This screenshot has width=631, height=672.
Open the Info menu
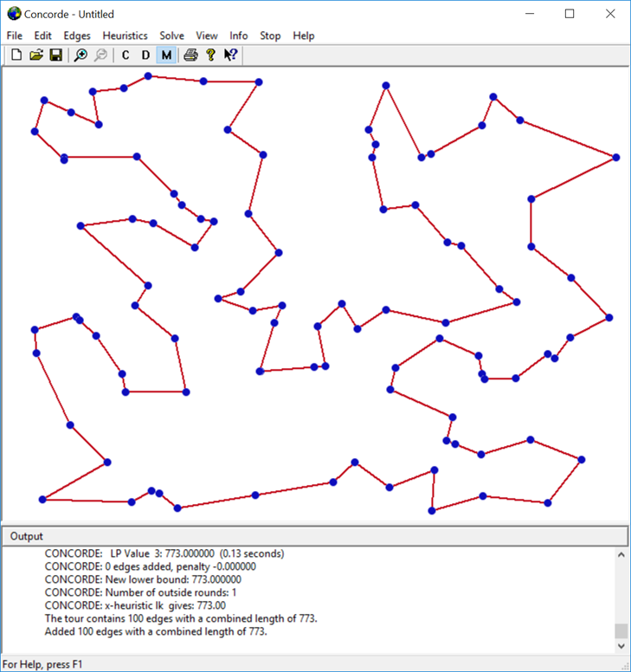pyautogui.click(x=239, y=36)
